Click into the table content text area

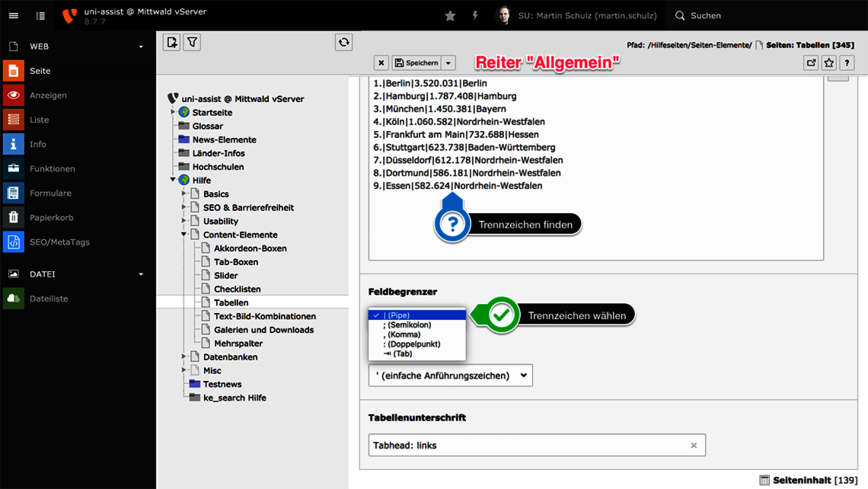click(x=596, y=168)
